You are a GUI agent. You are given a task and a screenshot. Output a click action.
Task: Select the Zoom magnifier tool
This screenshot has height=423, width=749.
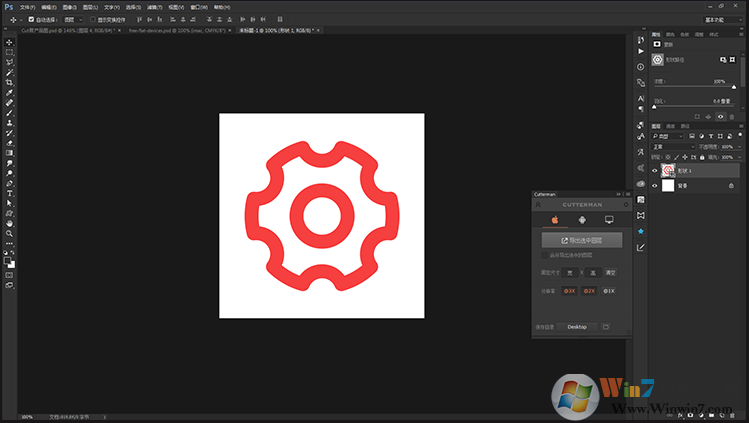coord(10,233)
